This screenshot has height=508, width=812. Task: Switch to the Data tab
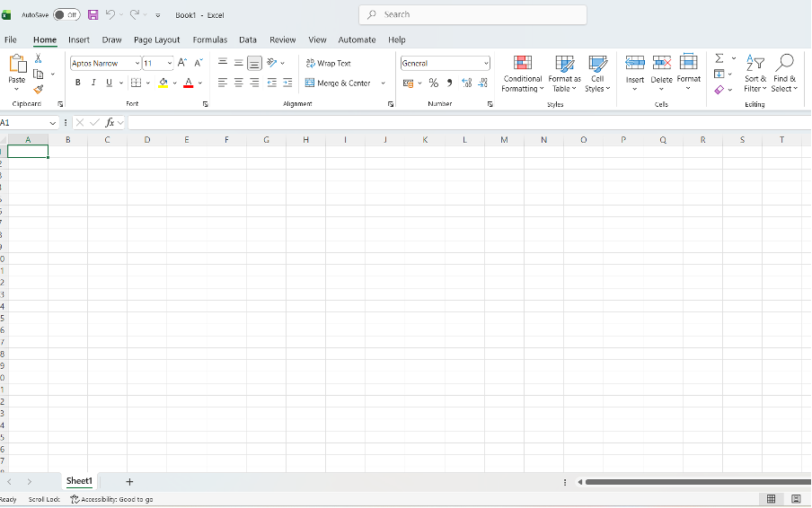coord(248,39)
